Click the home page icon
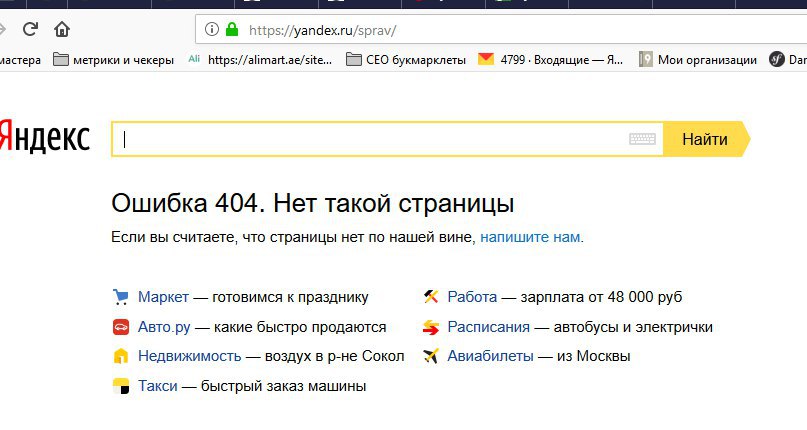807x430 pixels. [x=62, y=29]
